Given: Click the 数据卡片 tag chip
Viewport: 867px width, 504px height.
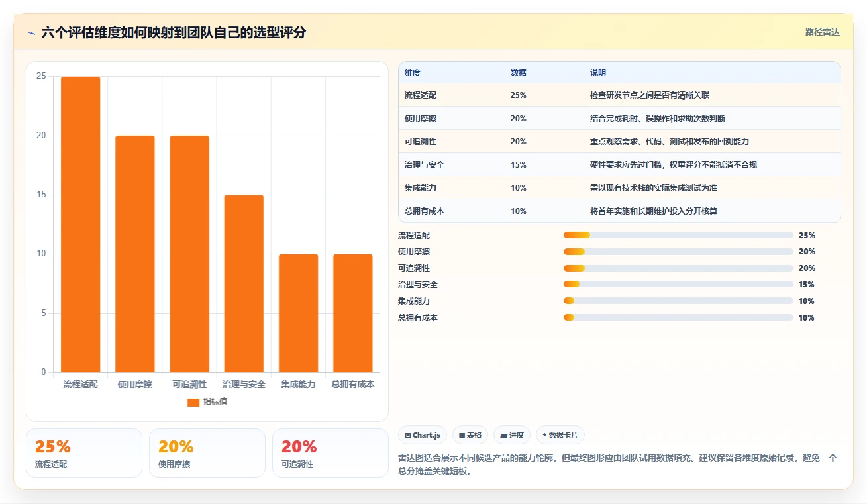Looking at the screenshot, I should [560, 435].
